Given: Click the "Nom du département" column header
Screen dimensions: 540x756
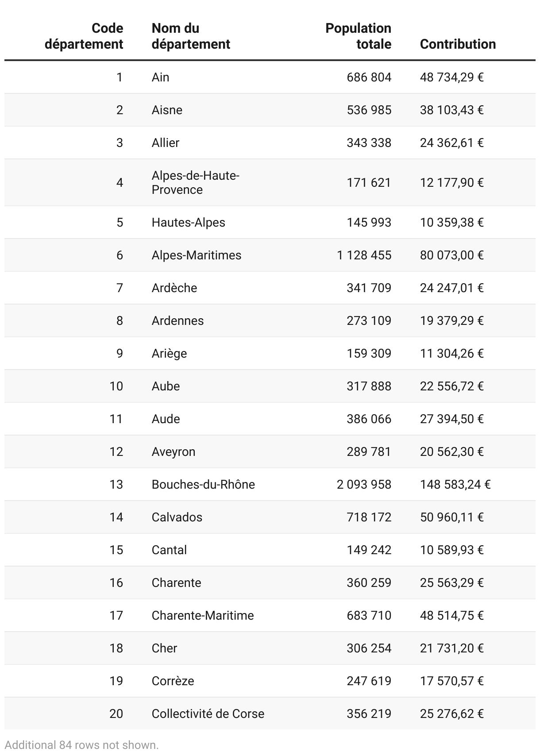Looking at the screenshot, I should (x=191, y=36).
